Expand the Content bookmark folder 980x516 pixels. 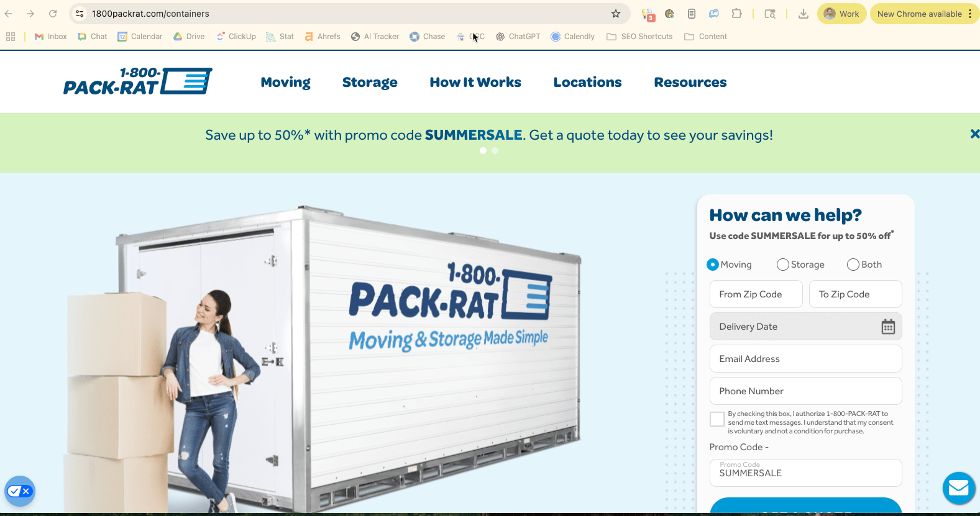(706, 37)
